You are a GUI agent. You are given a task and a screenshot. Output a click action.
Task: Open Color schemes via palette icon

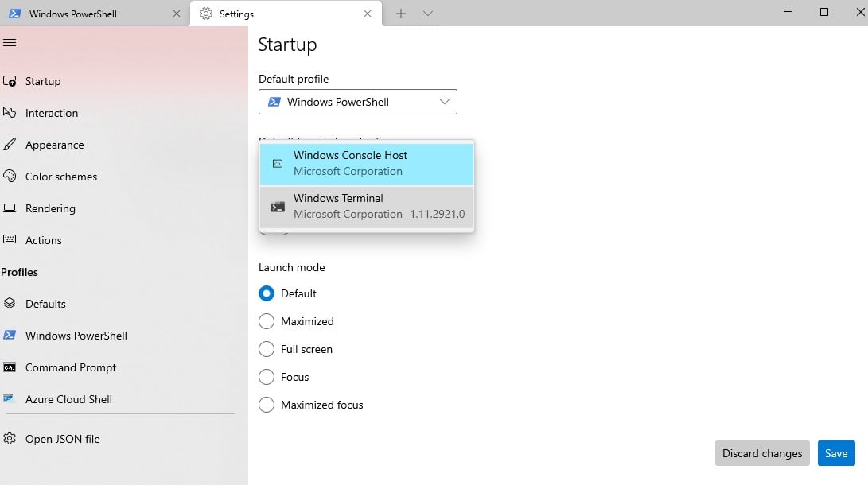(10, 177)
